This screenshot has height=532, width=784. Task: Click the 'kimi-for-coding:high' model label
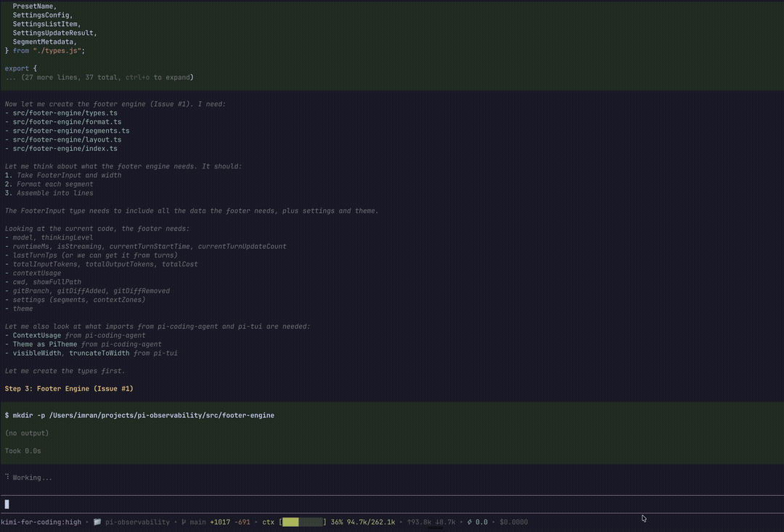tap(41, 522)
